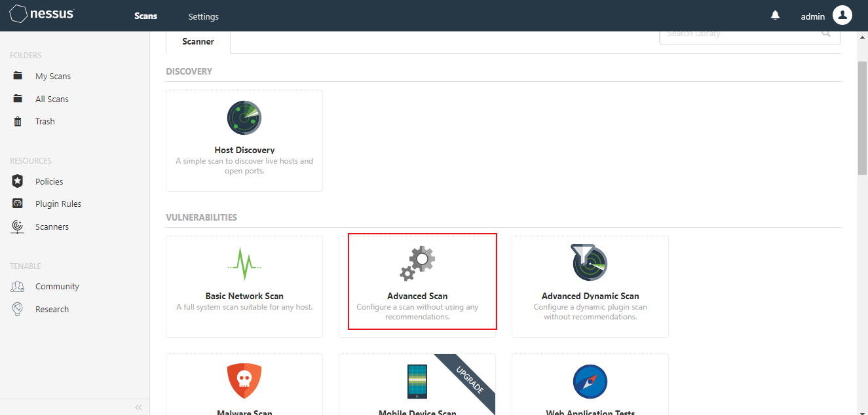Go to My Scans folder
The width and height of the screenshot is (868, 415).
[53, 76]
